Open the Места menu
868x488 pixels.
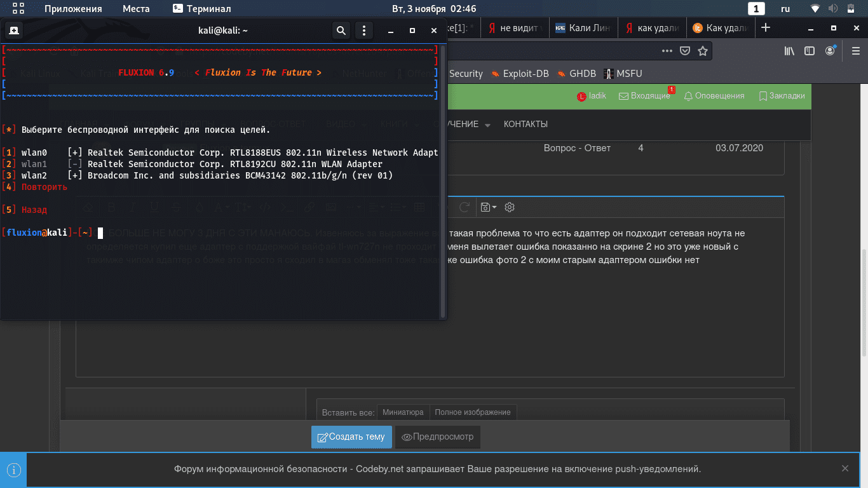[x=136, y=9]
